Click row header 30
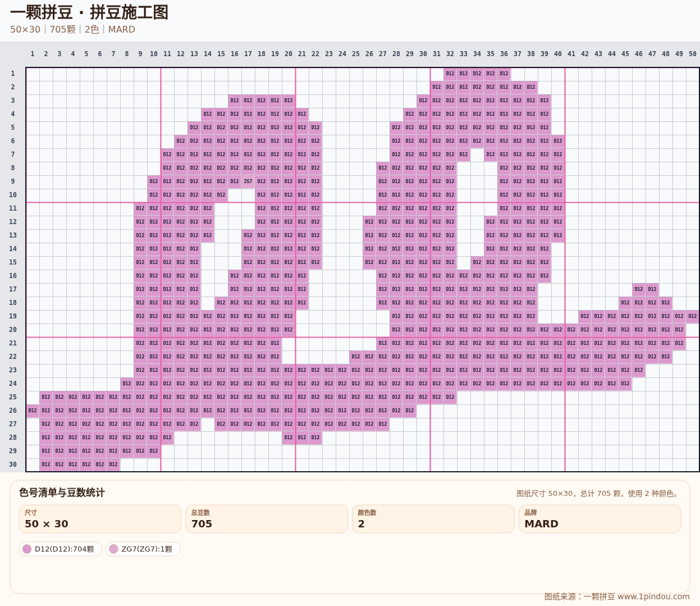 12,464
